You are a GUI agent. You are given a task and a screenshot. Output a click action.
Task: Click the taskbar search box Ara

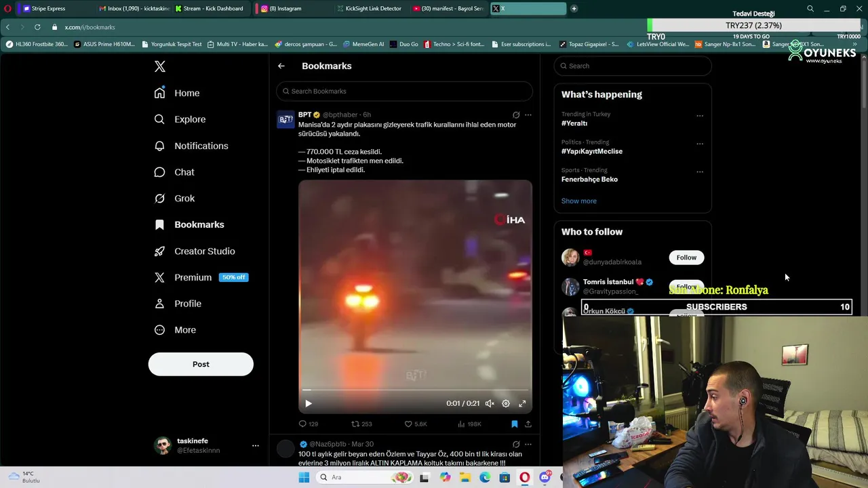point(365,477)
